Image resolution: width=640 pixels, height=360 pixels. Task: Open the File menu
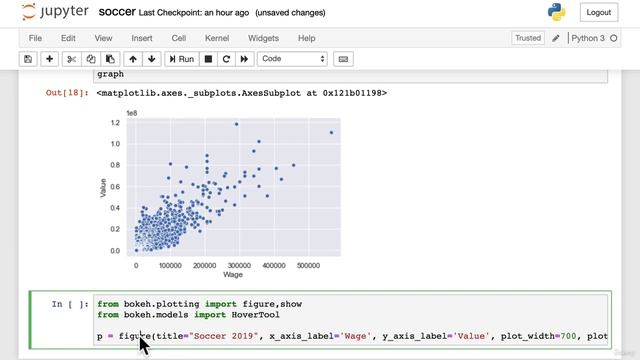pos(35,38)
